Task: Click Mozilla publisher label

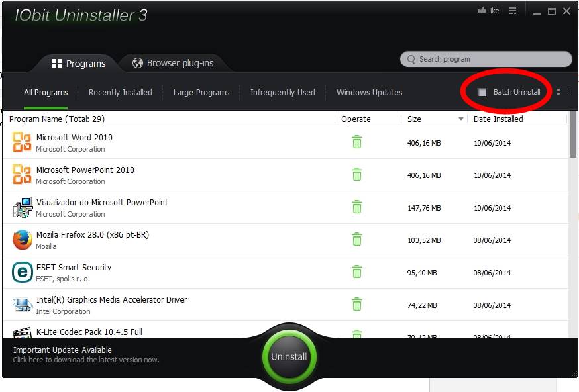Action: [46, 246]
